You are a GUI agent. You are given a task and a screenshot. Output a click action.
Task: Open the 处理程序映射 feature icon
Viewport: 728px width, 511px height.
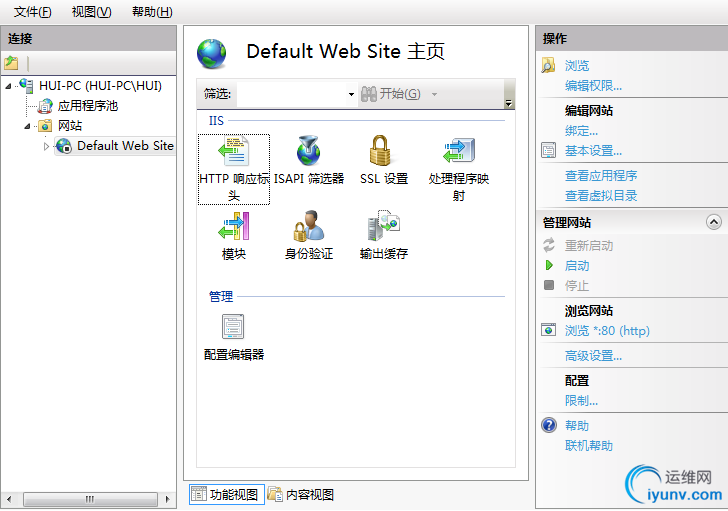coord(459,151)
